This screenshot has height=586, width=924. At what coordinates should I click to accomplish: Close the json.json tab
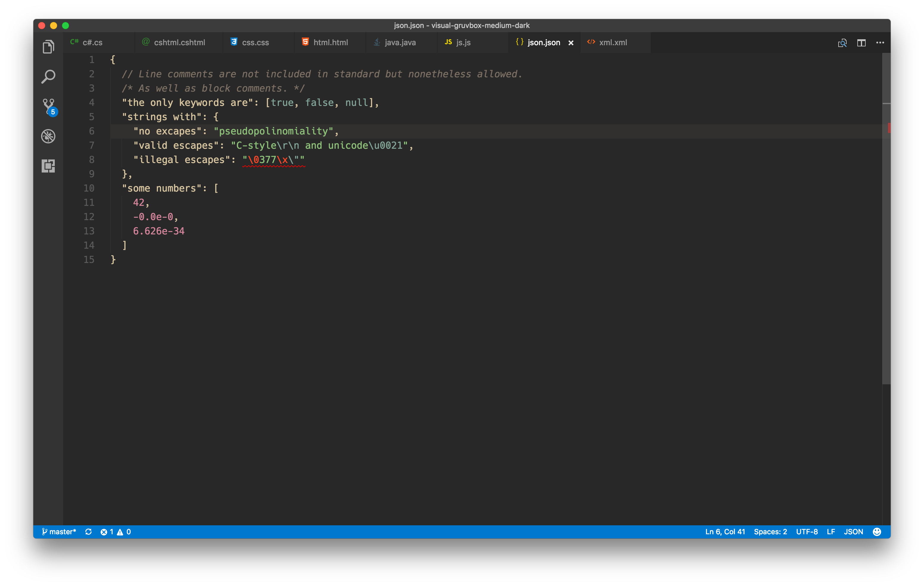point(571,43)
